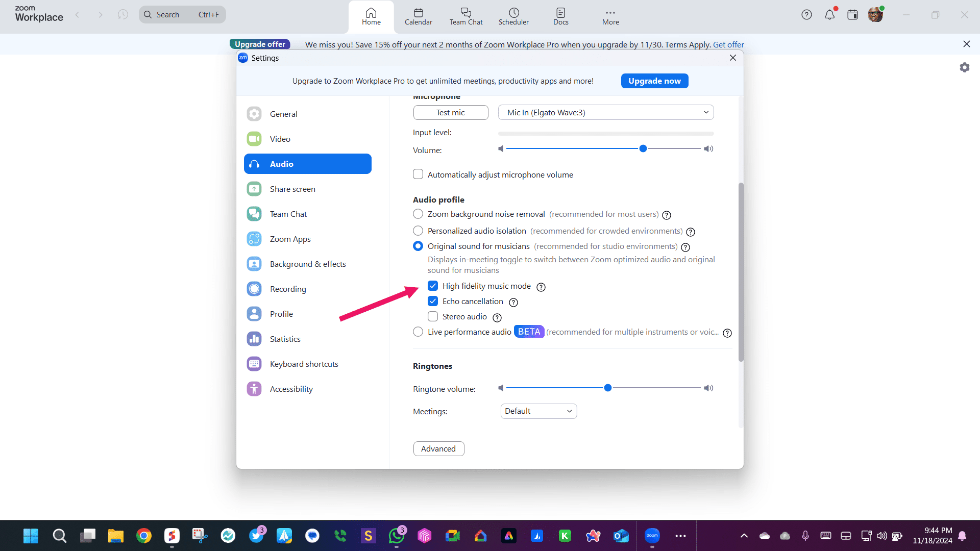The image size is (980, 551).
Task: Open the Scheduler tab
Action: [x=513, y=16]
